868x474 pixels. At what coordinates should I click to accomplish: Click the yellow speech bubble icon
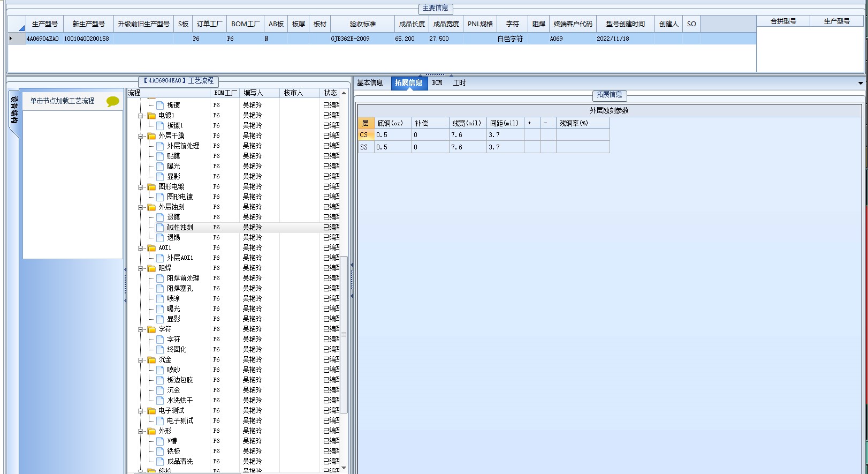112,101
